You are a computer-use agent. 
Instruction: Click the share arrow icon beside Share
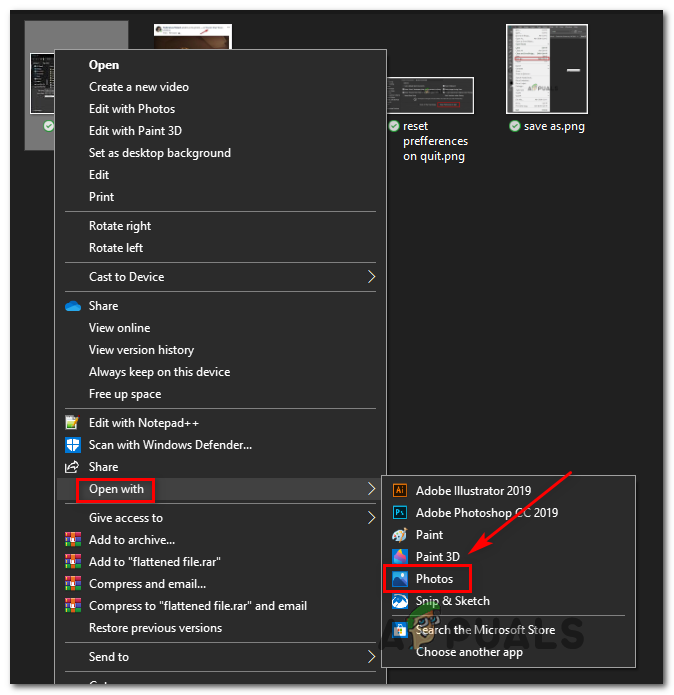(72, 467)
